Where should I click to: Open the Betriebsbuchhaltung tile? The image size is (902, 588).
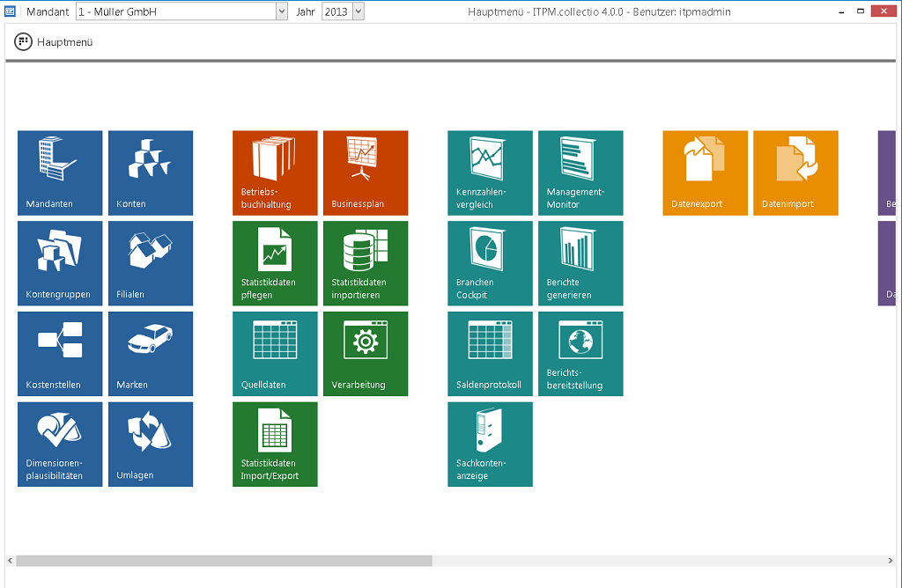coord(275,173)
